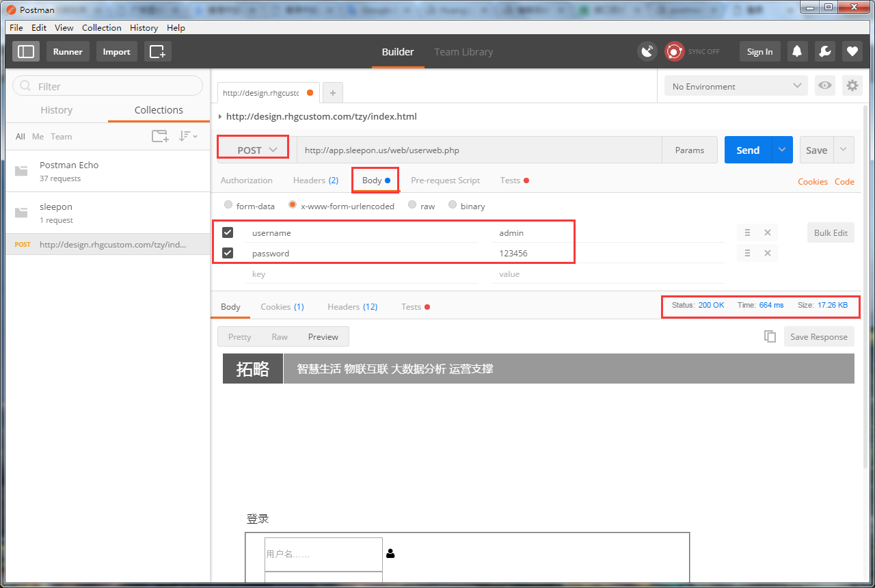Open the request Headers (2) tab
The image size is (875, 588).
coord(316,180)
